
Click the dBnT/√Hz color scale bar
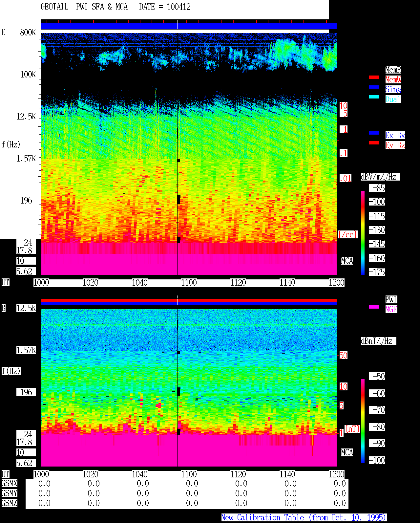363,421
